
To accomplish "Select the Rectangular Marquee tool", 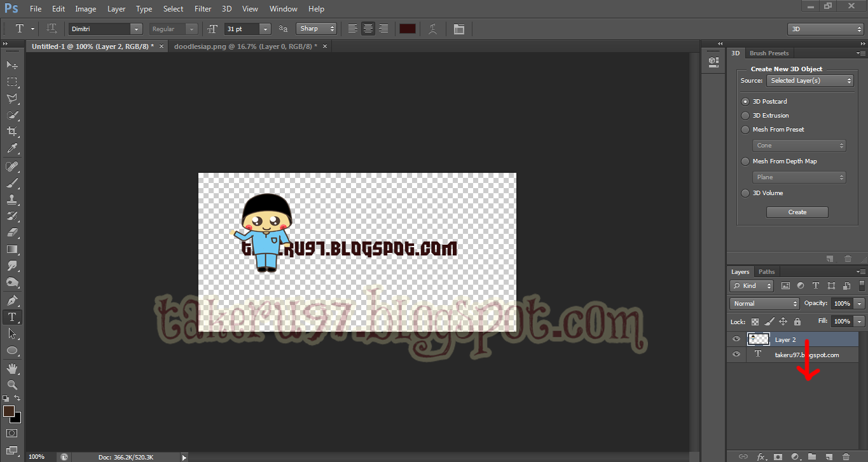I will point(12,82).
